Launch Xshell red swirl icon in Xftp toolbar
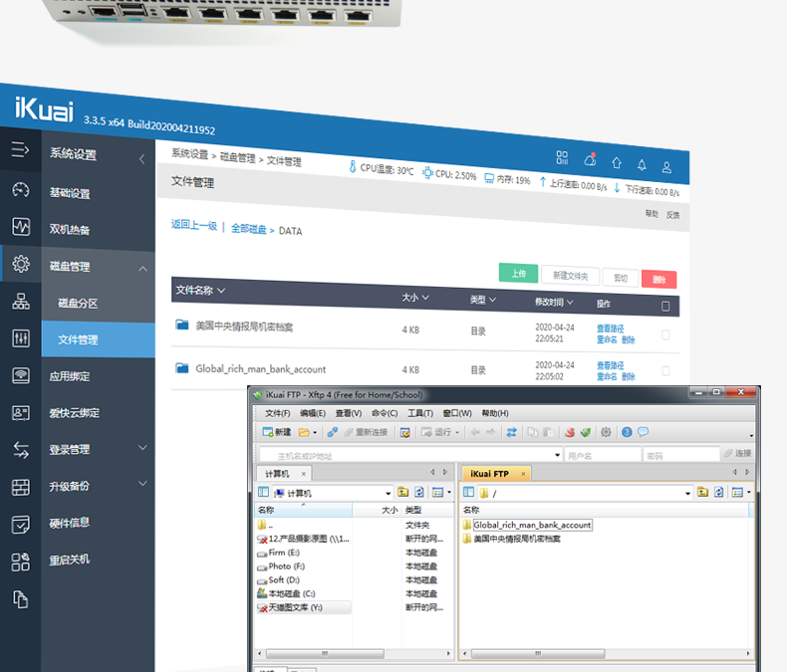Screen dimensions: 787x672 pyautogui.click(x=570, y=432)
